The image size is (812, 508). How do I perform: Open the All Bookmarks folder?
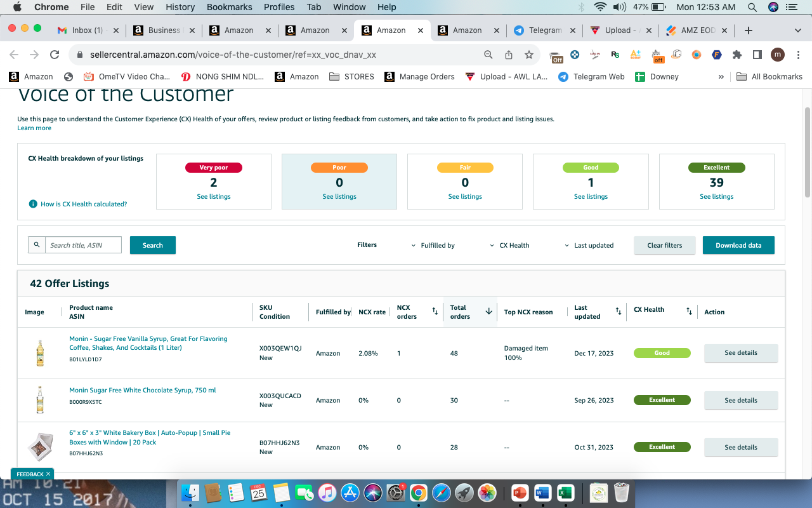[769, 77]
